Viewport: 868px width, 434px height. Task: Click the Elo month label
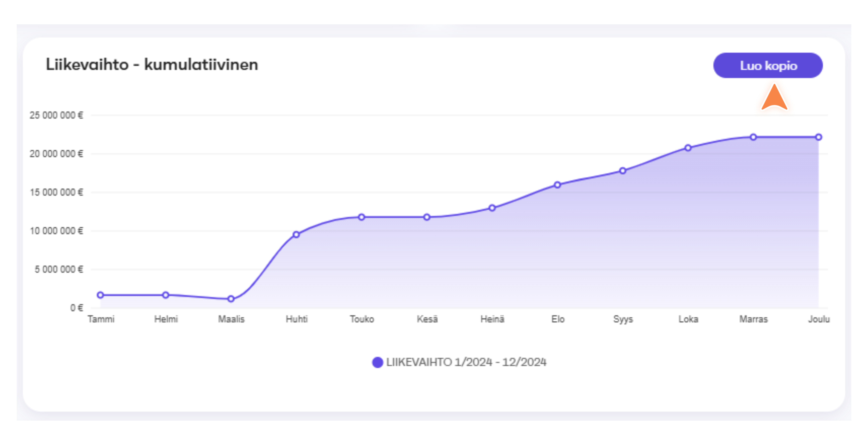pos(558,319)
